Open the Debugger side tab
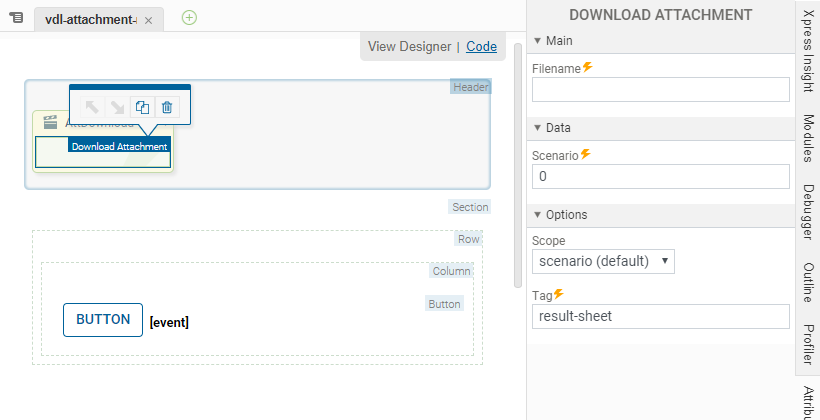 (x=808, y=211)
